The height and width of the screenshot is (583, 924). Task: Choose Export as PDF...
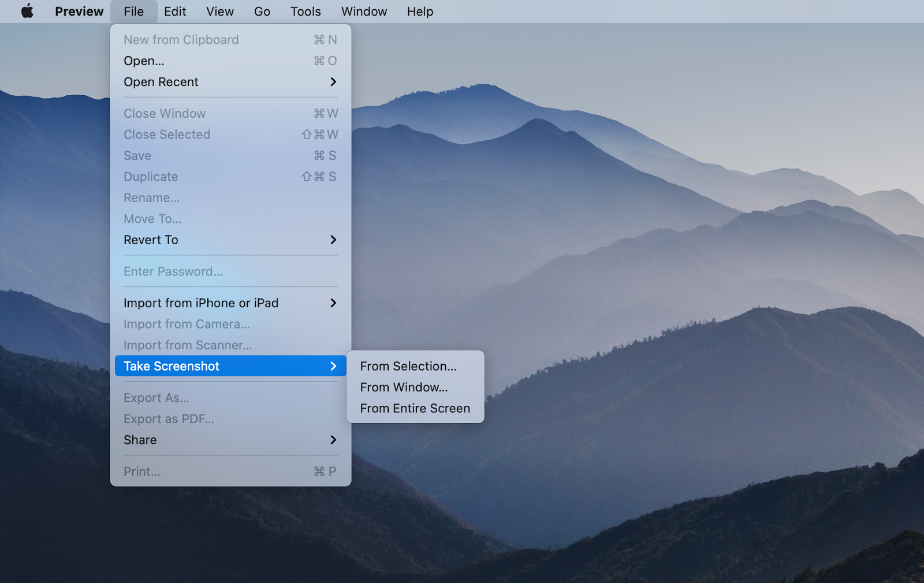[x=230, y=419]
